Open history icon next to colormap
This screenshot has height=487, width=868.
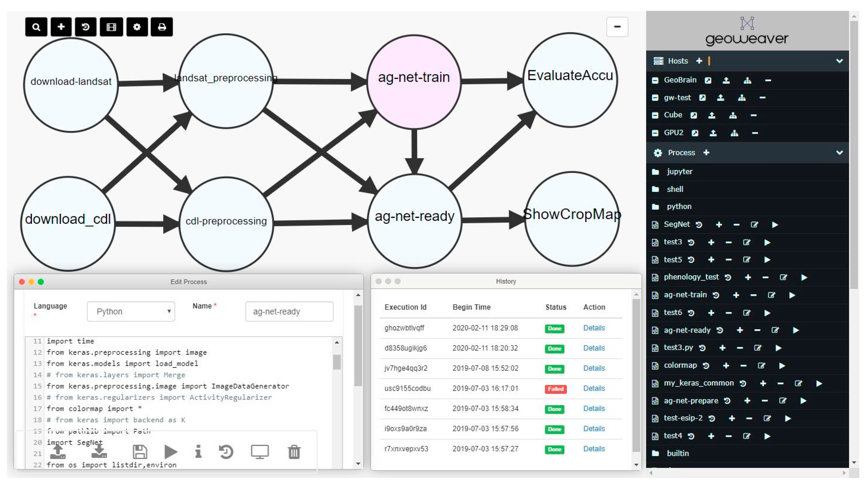tap(706, 366)
